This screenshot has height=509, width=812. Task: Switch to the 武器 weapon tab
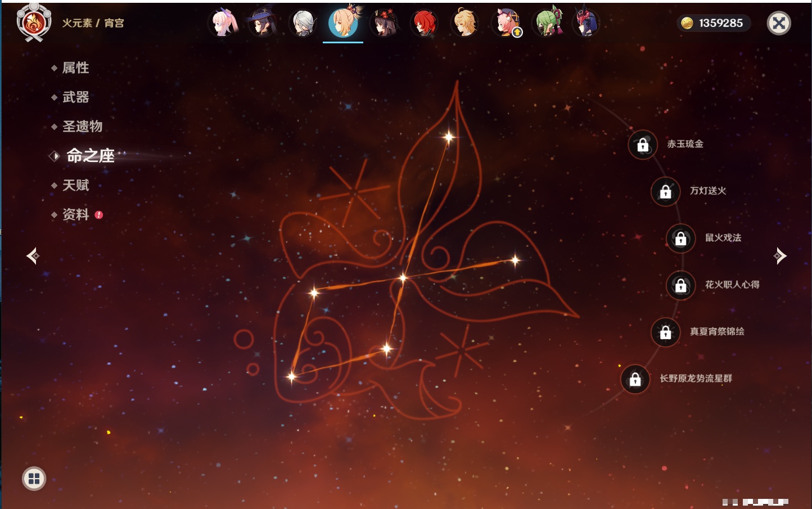point(75,97)
